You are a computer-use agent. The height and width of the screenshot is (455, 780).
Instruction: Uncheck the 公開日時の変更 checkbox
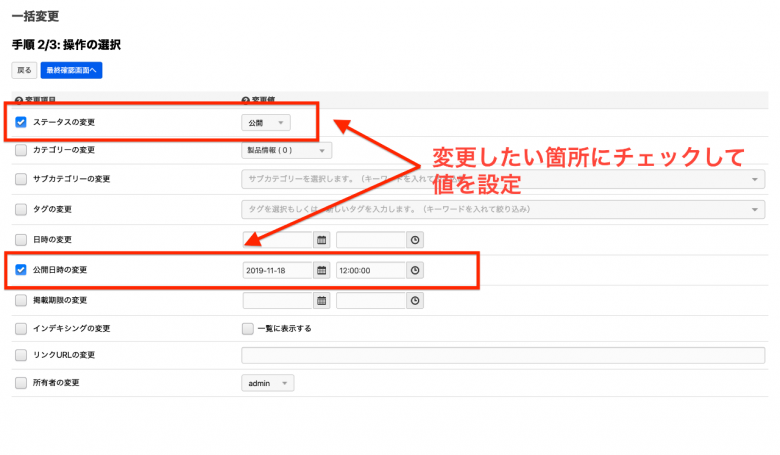21,270
